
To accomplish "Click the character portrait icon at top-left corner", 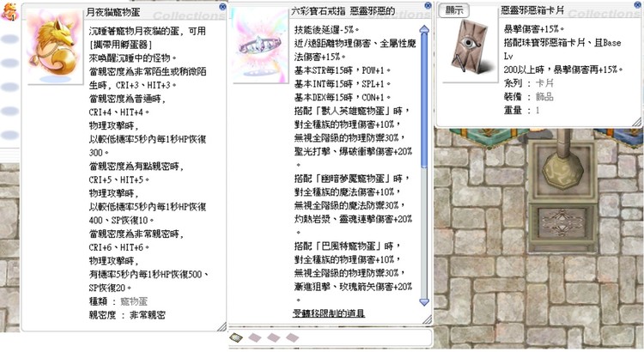I will click(x=9, y=11).
